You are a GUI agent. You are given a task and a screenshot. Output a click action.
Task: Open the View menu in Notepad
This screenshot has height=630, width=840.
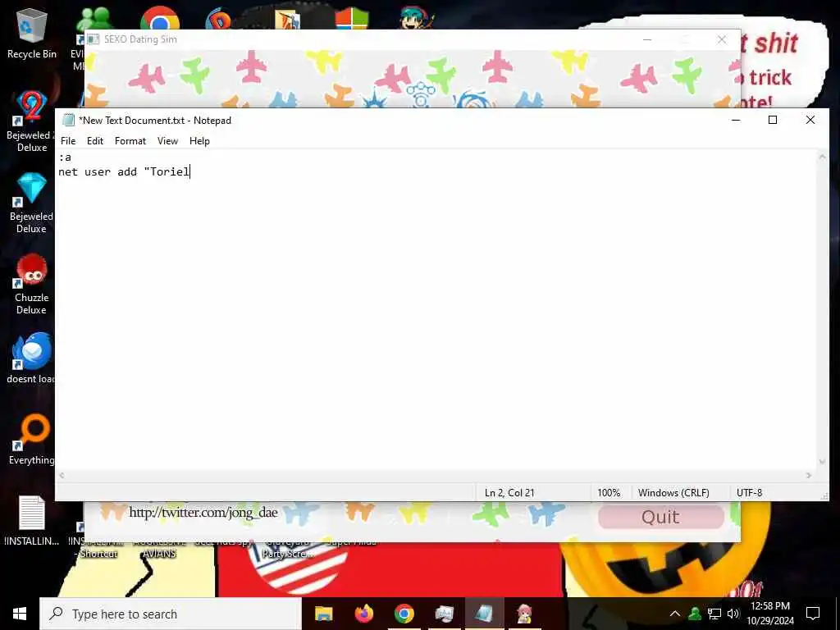167,141
